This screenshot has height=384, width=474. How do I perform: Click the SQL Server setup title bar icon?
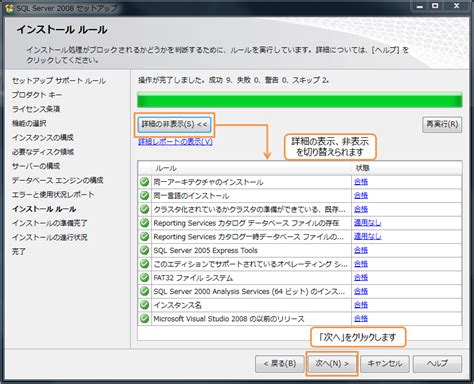point(10,8)
